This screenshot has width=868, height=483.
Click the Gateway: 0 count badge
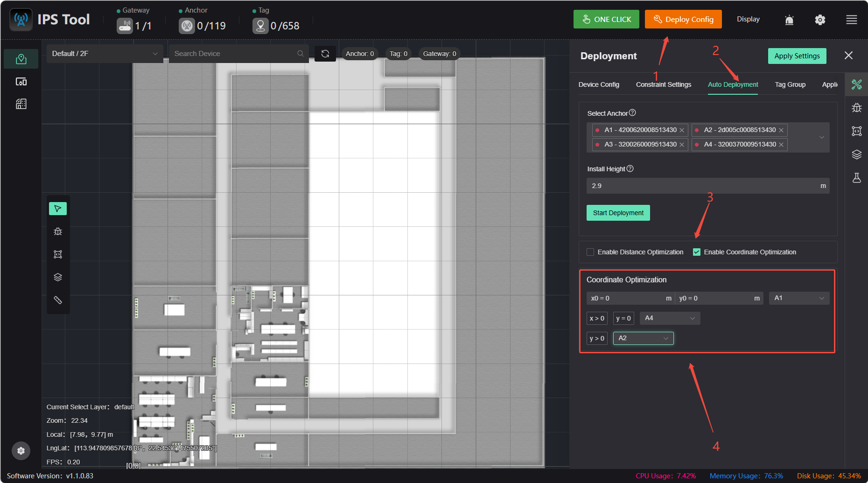point(440,54)
